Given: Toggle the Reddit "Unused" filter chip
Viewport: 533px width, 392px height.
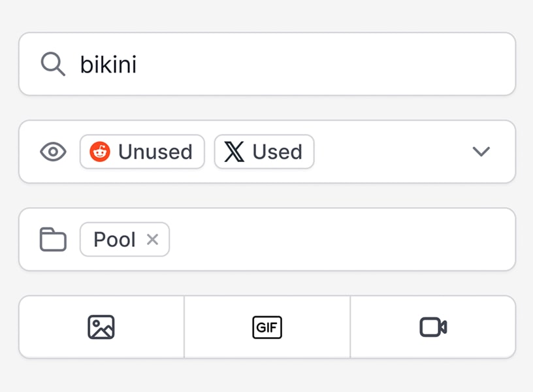Looking at the screenshot, I should [x=142, y=152].
